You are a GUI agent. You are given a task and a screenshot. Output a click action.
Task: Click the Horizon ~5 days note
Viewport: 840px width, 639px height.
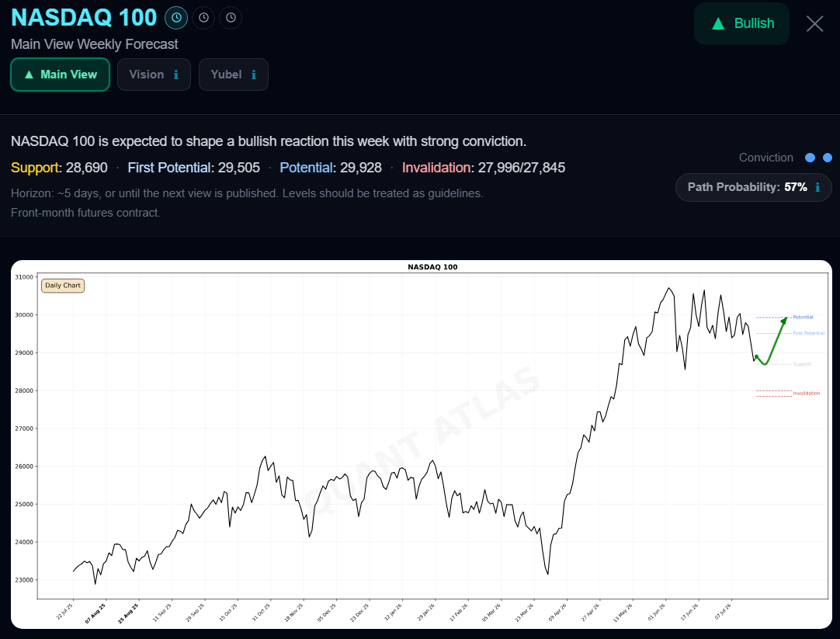click(247, 193)
